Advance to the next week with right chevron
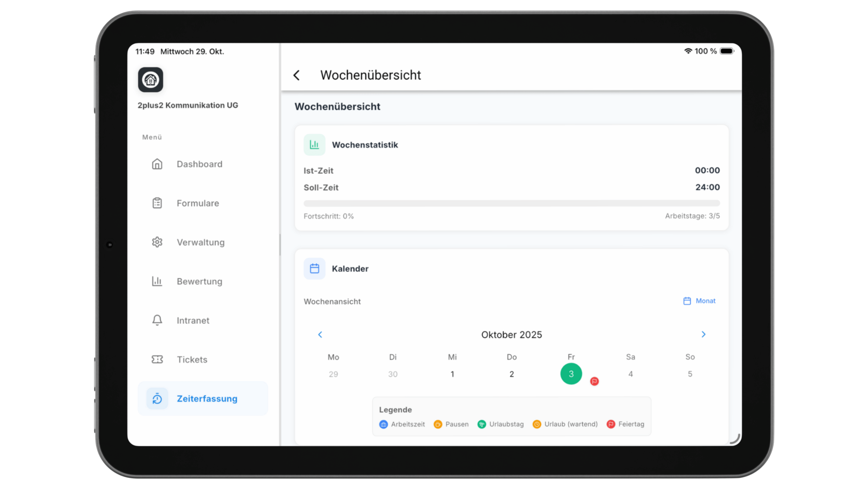Image resolution: width=868 pixels, height=488 pixels. click(x=703, y=334)
